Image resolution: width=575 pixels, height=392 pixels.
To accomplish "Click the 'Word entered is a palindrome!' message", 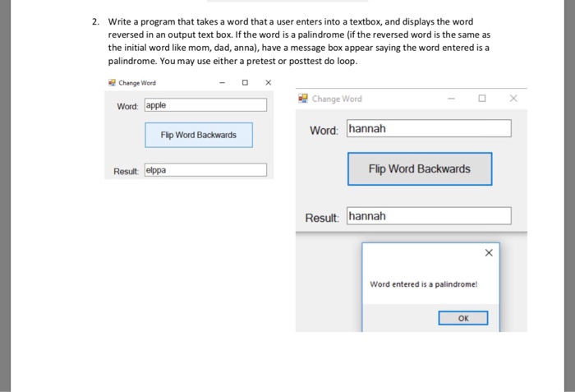I will pyautogui.click(x=424, y=284).
